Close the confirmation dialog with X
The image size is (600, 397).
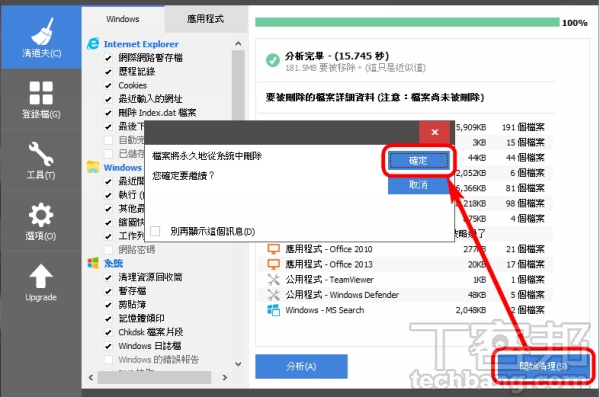tap(435, 132)
